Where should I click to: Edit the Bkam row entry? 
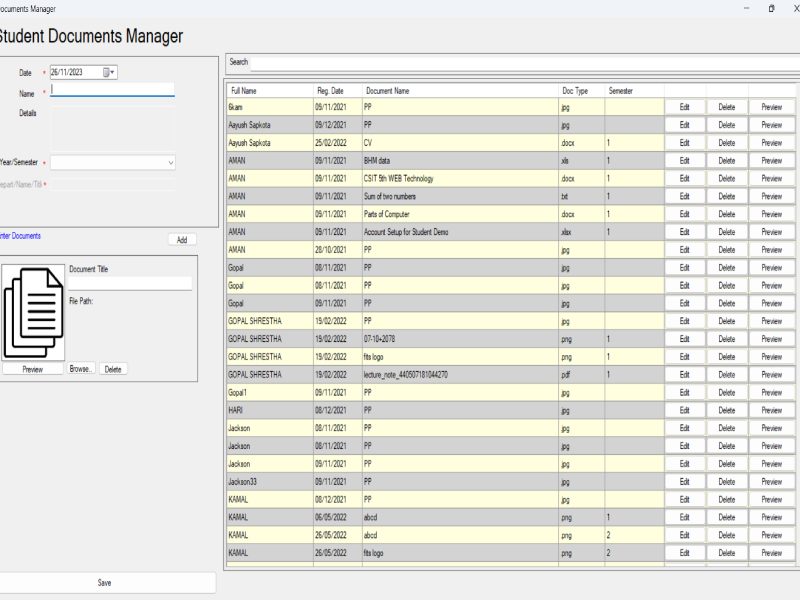[685, 107]
